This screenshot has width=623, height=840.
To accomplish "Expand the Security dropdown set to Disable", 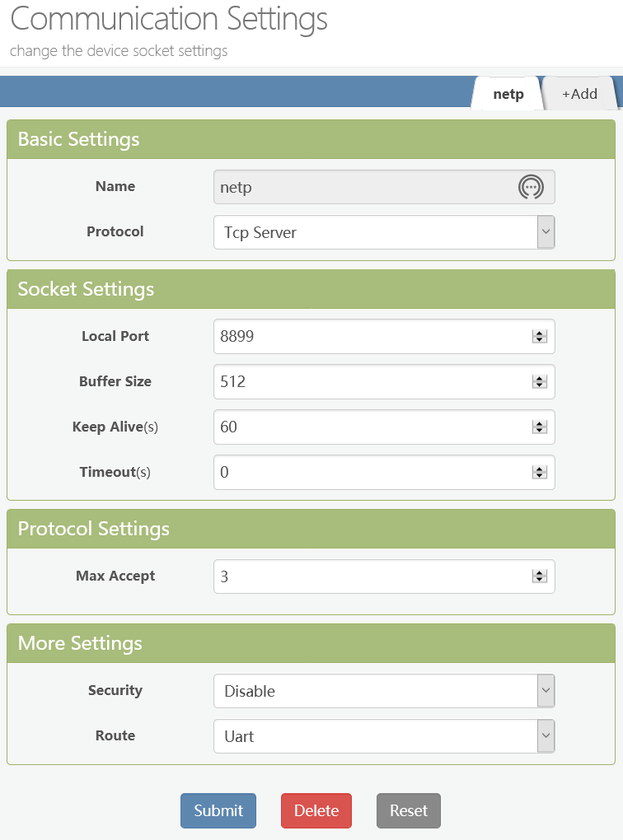I will [383, 691].
